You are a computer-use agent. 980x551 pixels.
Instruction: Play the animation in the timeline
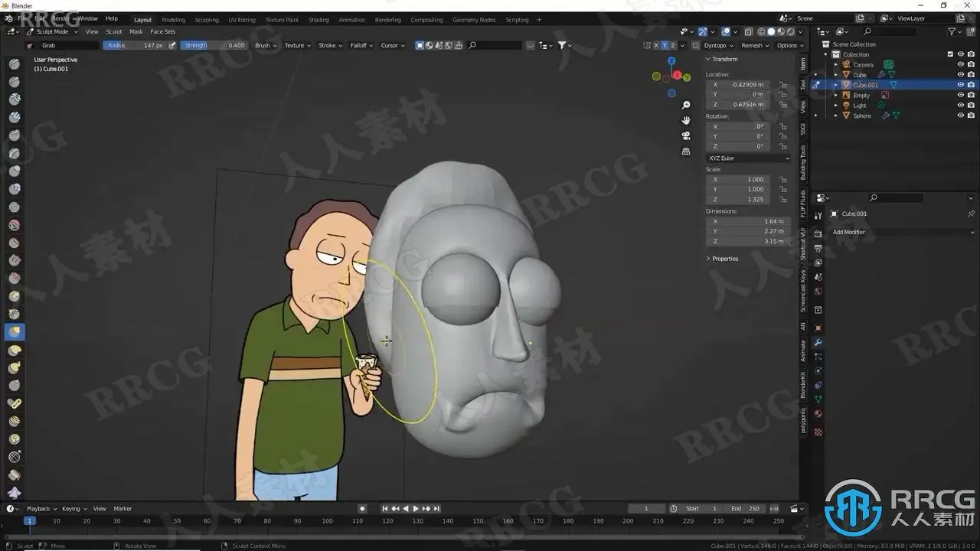click(416, 509)
